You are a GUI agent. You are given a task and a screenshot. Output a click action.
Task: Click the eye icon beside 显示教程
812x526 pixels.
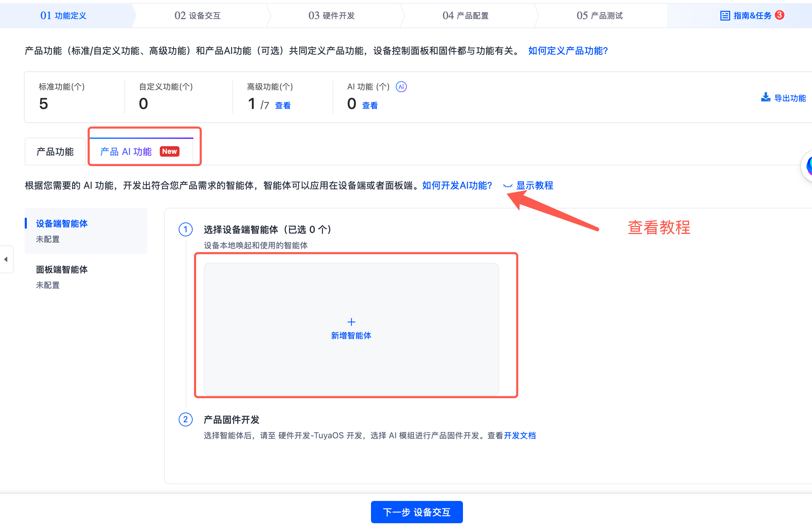pyautogui.click(x=508, y=186)
